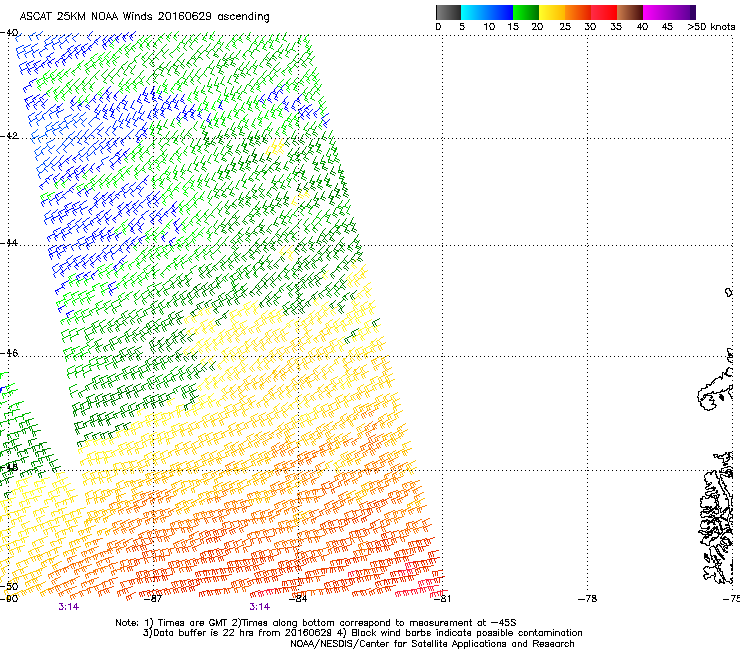The width and height of the screenshot is (740, 650).
Task: Click the -78 longitude axis label
Action: click(587, 599)
